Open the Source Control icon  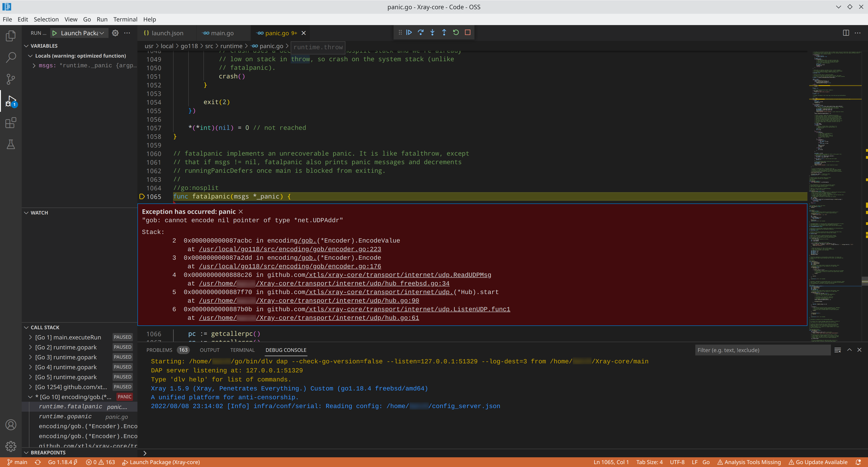(x=10, y=79)
